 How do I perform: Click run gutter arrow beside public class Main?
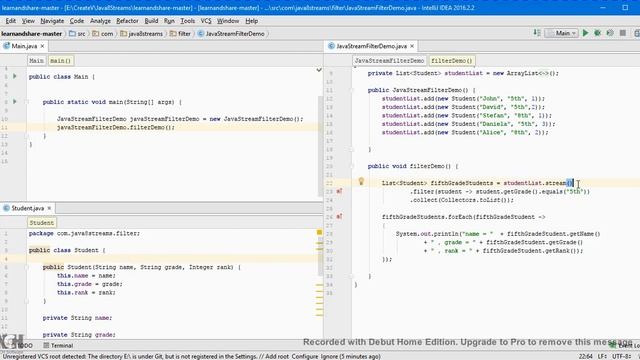point(15,76)
